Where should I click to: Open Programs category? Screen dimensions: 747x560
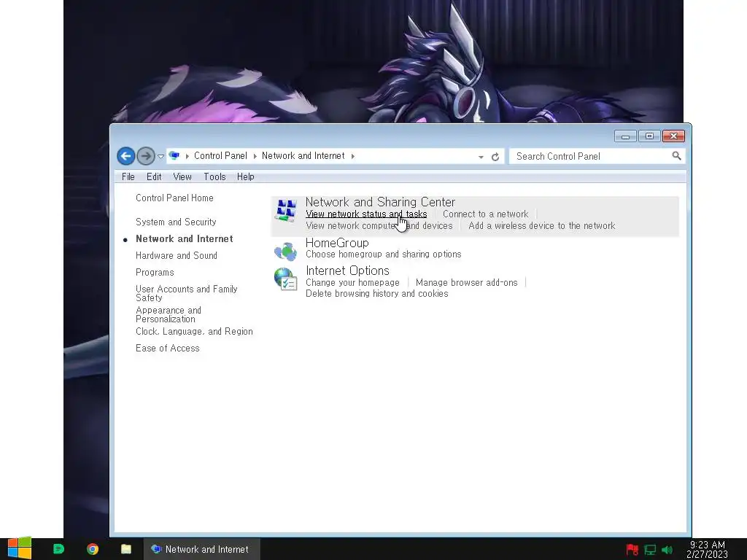[x=155, y=273]
